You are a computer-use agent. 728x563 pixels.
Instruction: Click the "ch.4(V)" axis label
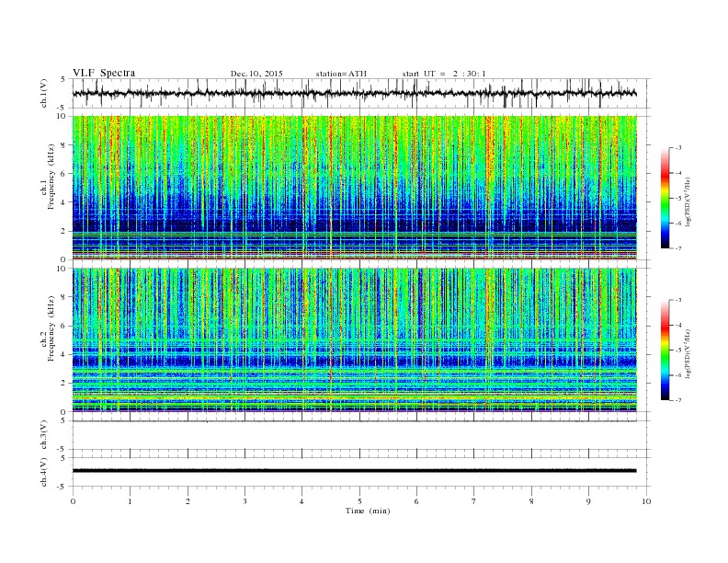click(x=44, y=472)
